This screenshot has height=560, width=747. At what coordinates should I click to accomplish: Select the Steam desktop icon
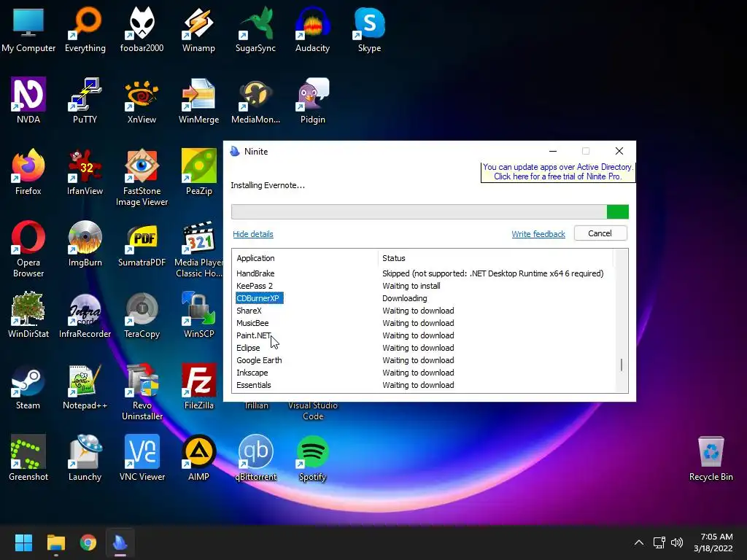click(28, 386)
